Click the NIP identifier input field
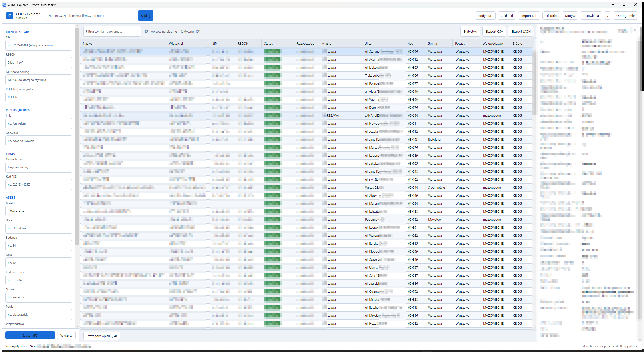This screenshot has width=644, height=352. point(39,45)
